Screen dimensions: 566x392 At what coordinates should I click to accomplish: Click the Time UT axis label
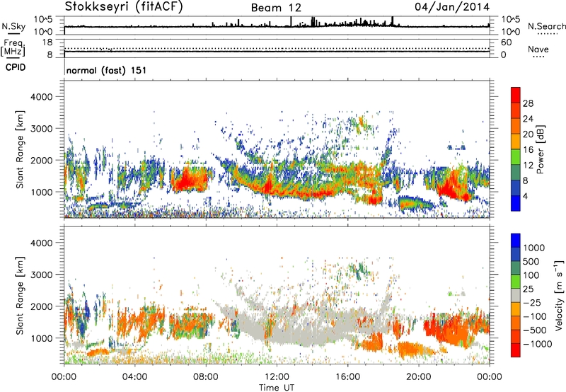[277, 388]
